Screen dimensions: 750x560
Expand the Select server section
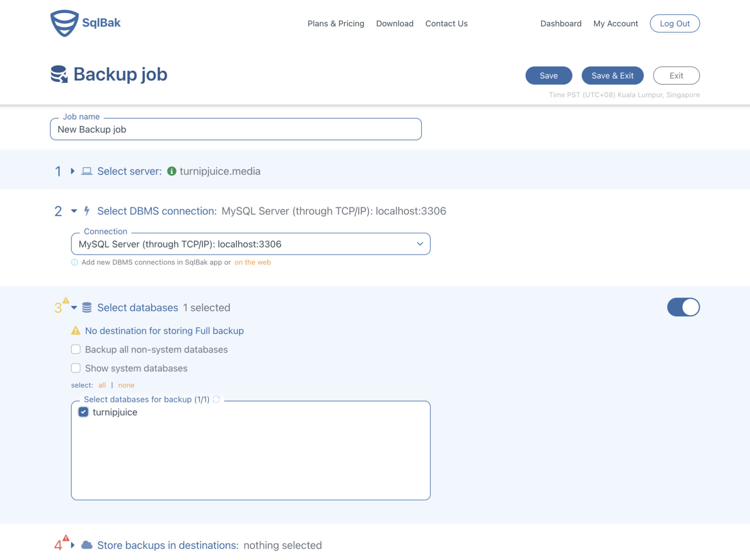[x=72, y=171]
